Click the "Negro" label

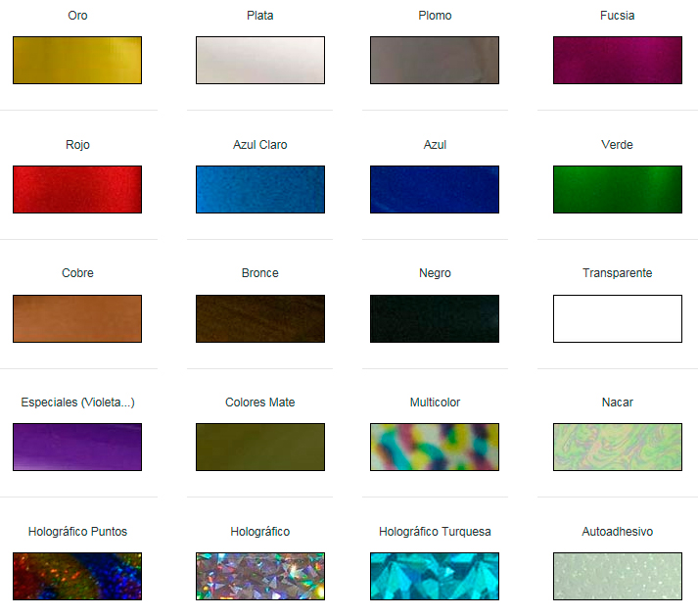click(435, 273)
